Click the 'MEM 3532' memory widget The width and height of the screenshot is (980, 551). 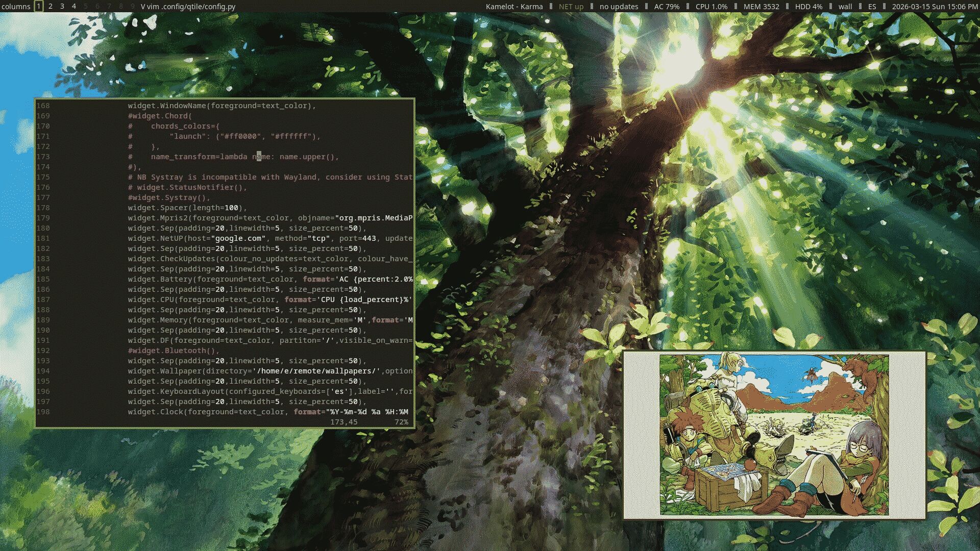761,7
